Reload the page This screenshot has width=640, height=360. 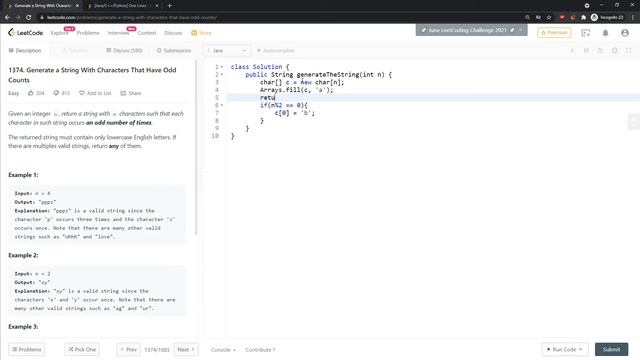[x=29, y=17]
